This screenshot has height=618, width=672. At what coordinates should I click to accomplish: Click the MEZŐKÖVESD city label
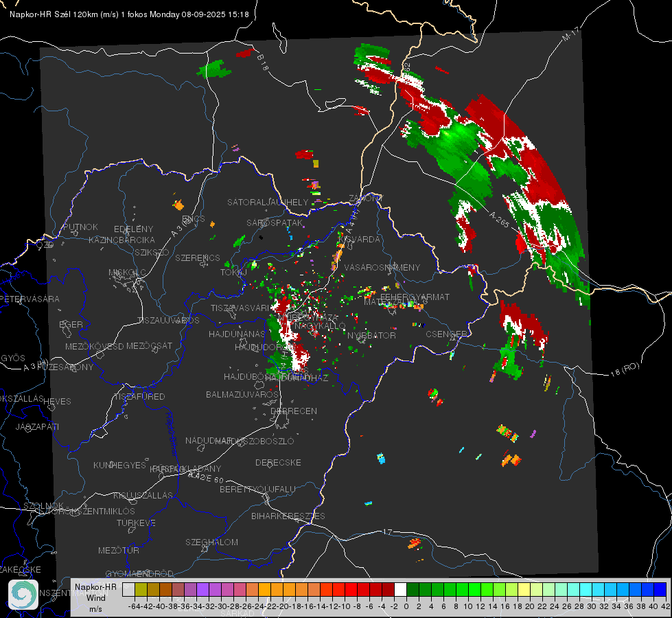tap(94, 346)
